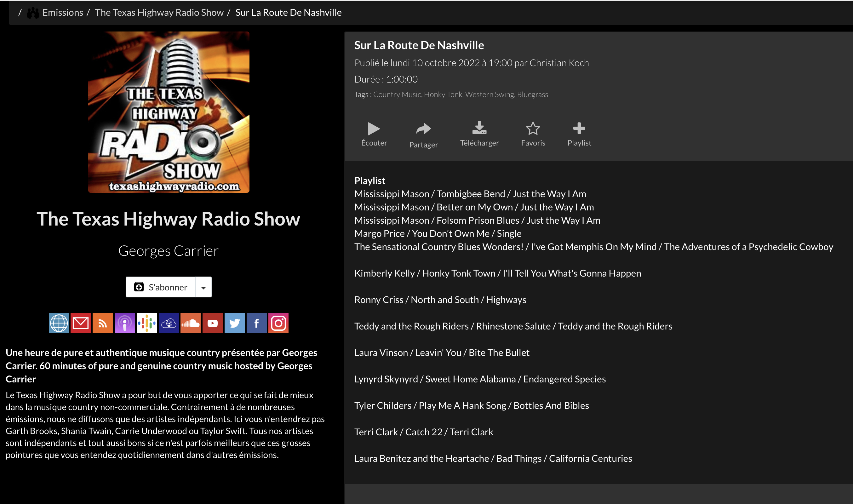Open the YouTube icon
The image size is (853, 504).
click(x=213, y=323)
